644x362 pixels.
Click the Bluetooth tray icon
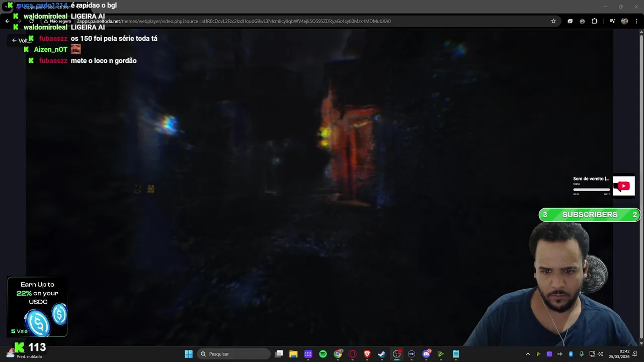click(571, 354)
